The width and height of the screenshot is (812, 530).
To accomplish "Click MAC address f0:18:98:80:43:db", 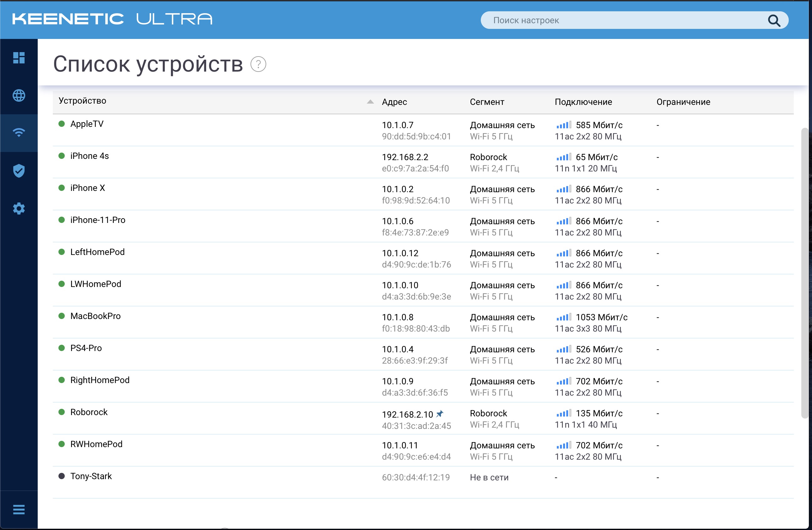I will pos(416,328).
